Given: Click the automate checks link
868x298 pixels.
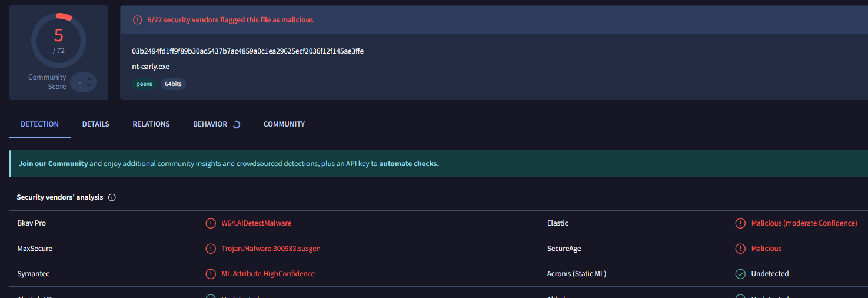Looking at the screenshot, I should (408, 164).
